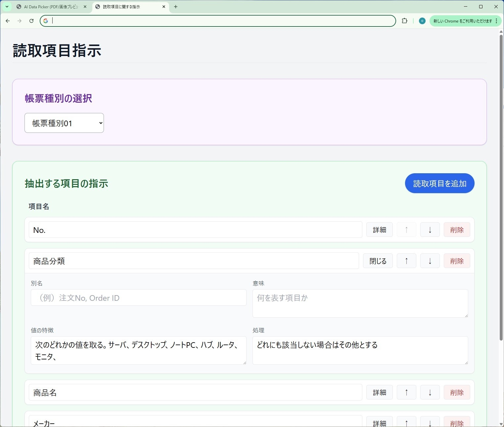This screenshot has height=427, width=504.
Task: Click the browser forward arrow
Action: [20, 21]
